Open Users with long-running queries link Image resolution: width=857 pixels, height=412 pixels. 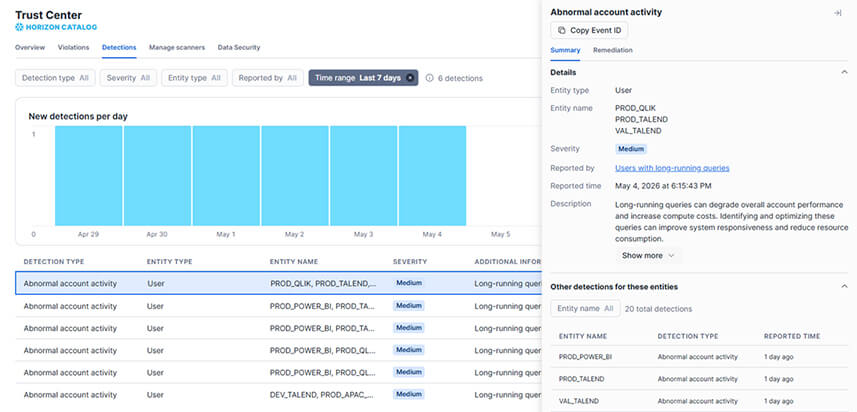(x=672, y=168)
